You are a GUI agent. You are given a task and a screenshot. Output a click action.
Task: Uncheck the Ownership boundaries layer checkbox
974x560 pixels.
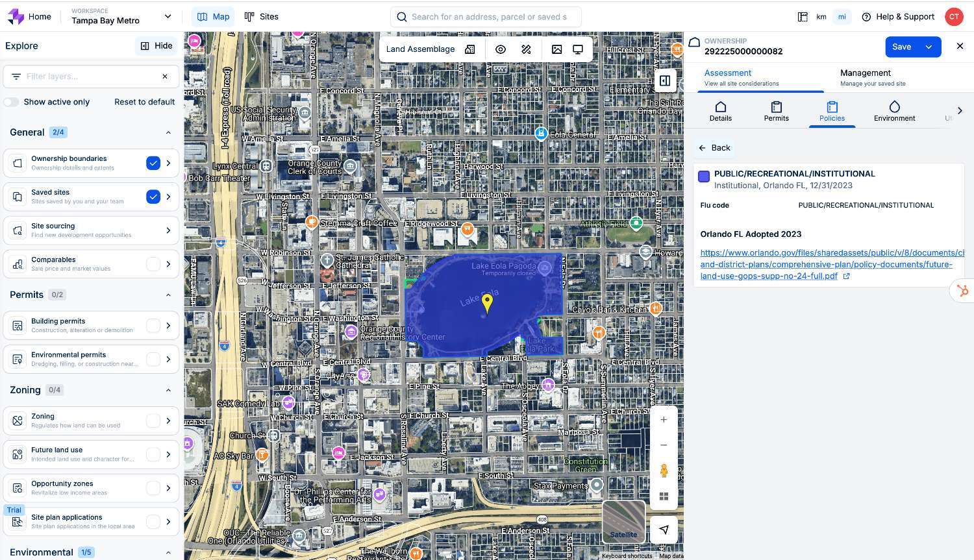pyautogui.click(x=153, y=163)
